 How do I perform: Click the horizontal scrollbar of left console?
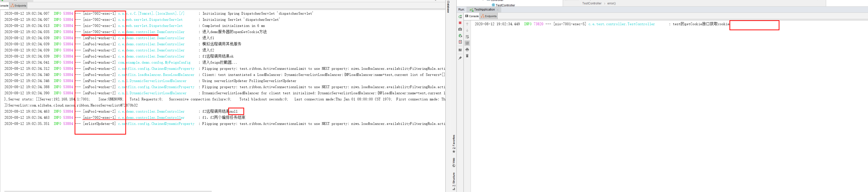pos(108,191)
